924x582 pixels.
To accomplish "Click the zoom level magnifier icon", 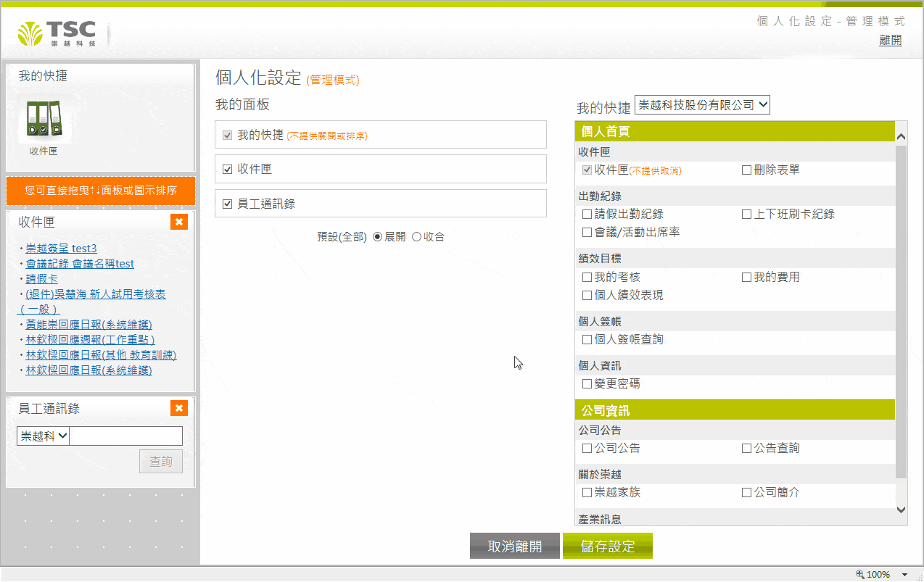I will coord(860,574).
